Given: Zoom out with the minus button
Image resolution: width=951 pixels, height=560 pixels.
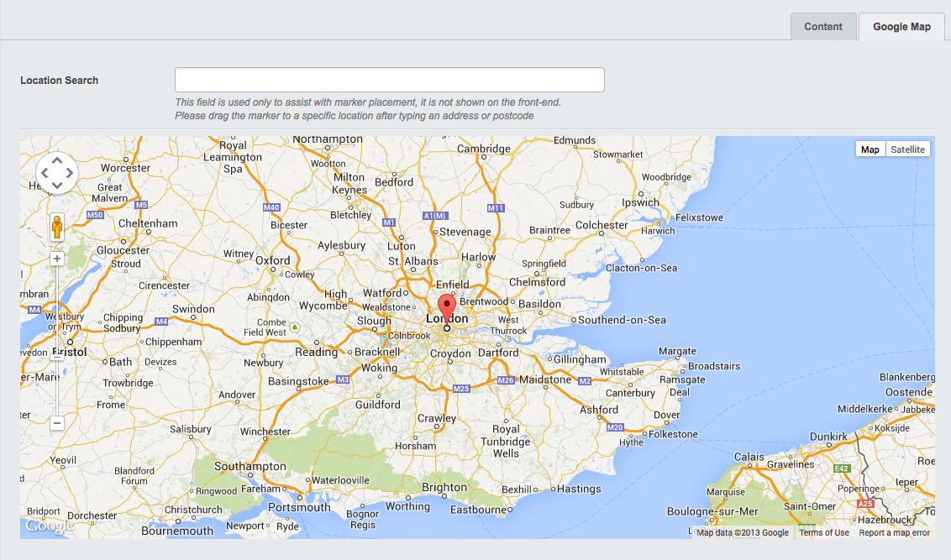Looking at the screenshot, I should point(57,423).
